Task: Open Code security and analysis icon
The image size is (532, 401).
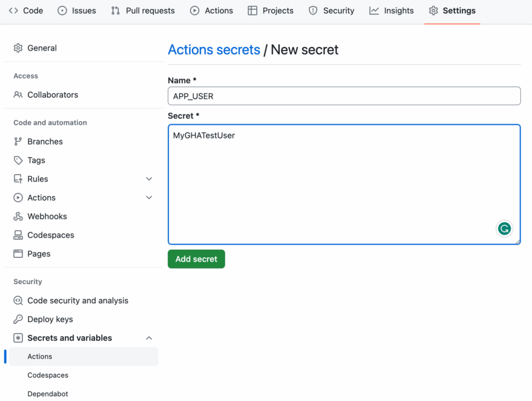Action: tap(18, 301)
